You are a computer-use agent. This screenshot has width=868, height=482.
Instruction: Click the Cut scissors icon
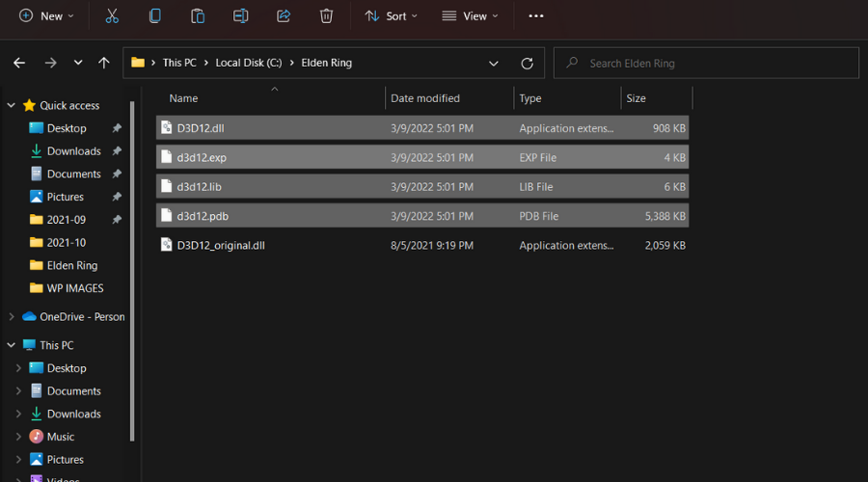point(112,16)
